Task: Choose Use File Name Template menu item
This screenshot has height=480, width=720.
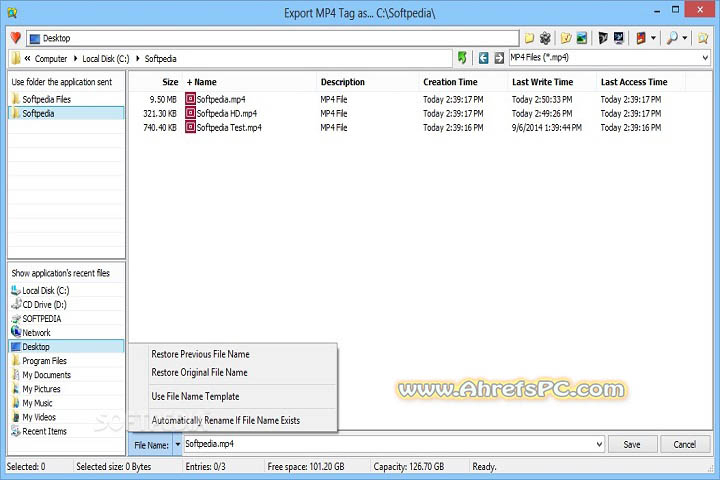Action: tap(233, 396)
